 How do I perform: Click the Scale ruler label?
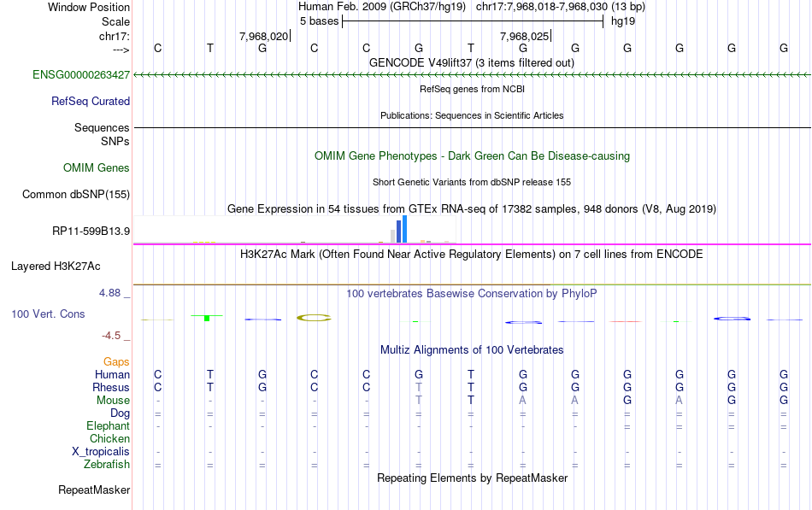pyautogui.click(x=115, y=21)
